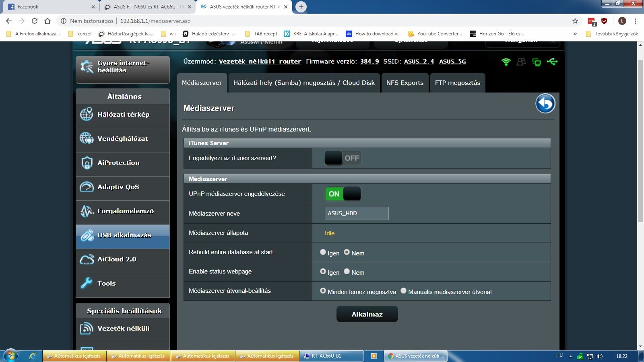
Task: Open the Hálózati hely (Samba) megosztás tab
Action: point(304,83)
